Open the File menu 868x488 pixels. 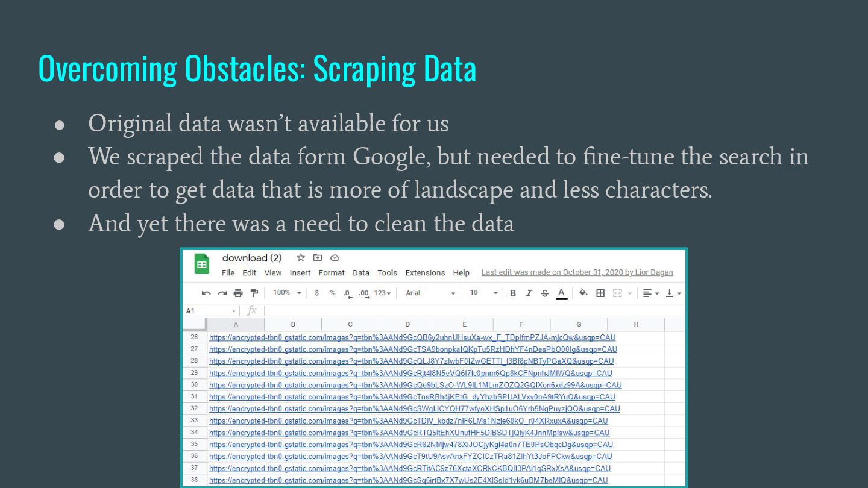tap(228, 273)
